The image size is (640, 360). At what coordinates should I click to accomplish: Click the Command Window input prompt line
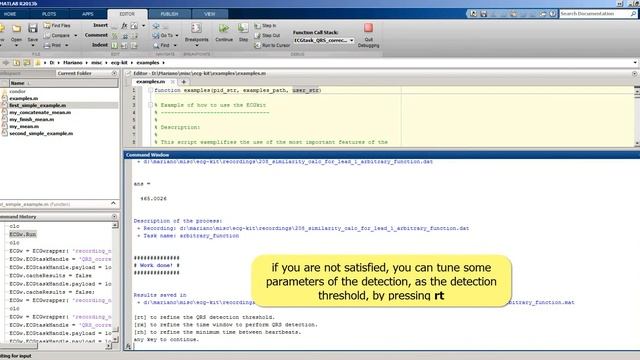pyautogui.click(x=384, y=347)
